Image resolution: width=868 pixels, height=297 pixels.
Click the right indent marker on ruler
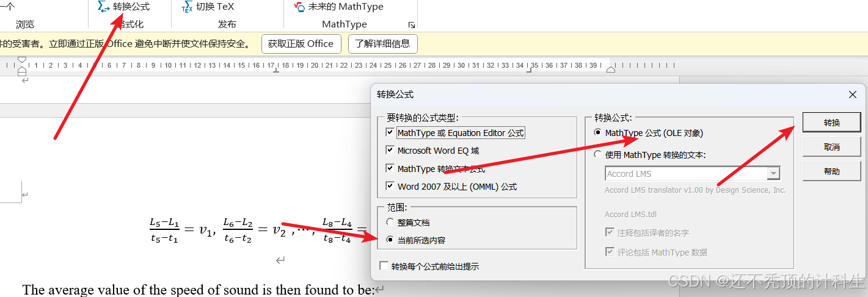pyautogui.click(x=610, y=71)
